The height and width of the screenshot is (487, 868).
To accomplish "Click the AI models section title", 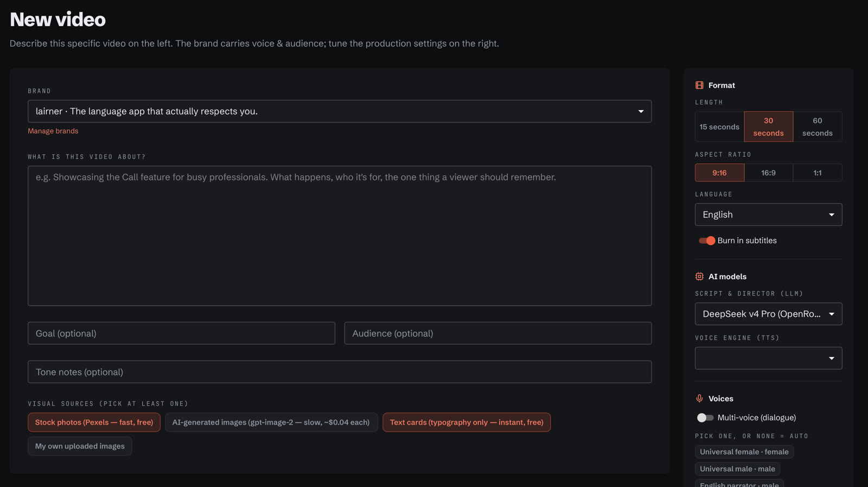I will click(727, 277).
